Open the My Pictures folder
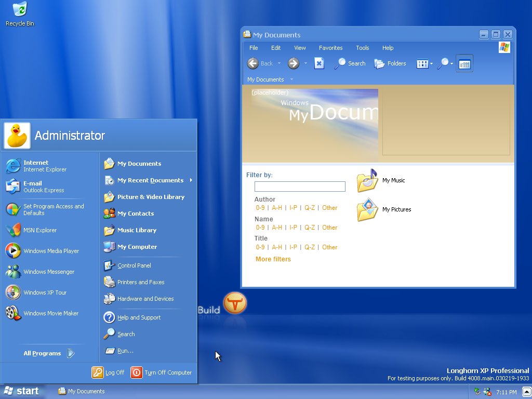The image size is (532, 399). click(384, 209)
